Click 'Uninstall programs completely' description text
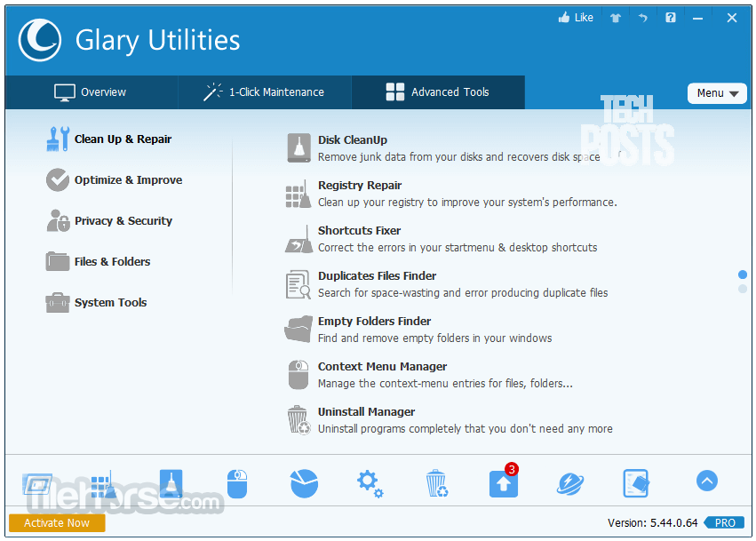This screenshot has height=541, width=756. (x=466, y=429)
